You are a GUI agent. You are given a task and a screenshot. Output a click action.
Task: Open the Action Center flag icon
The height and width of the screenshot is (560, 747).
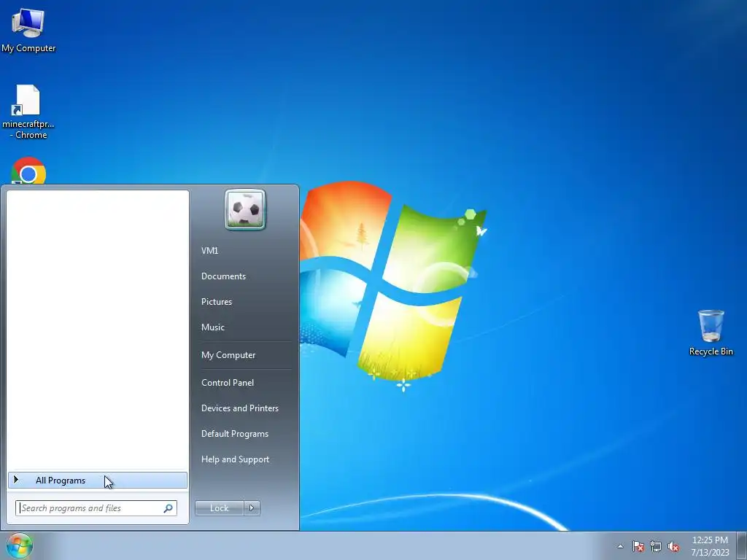[x=638, y=546]
